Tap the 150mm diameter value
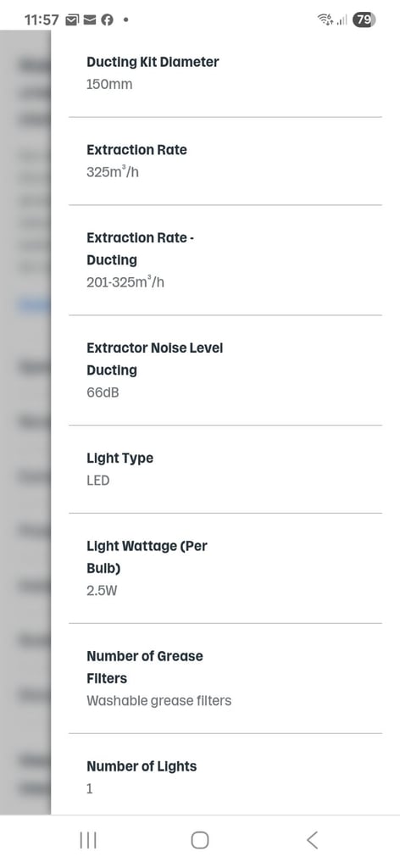 (109, 85)
